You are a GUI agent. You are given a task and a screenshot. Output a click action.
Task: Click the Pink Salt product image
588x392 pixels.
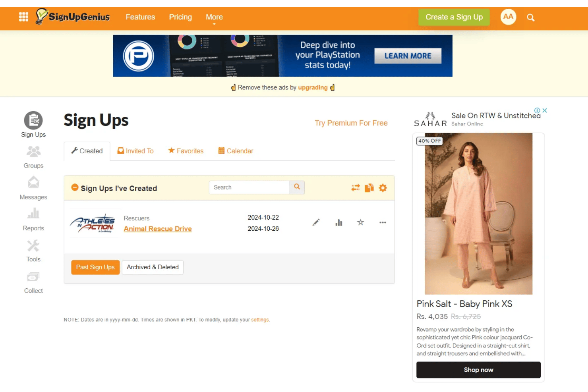click(478, 214)
